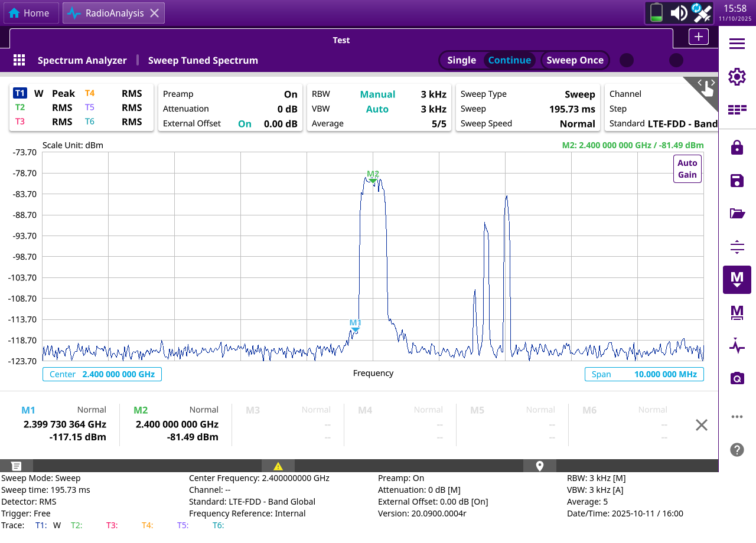756x543 pixels.
Task: Toggle External Offset On setting
Action: [x=245, y=123]
